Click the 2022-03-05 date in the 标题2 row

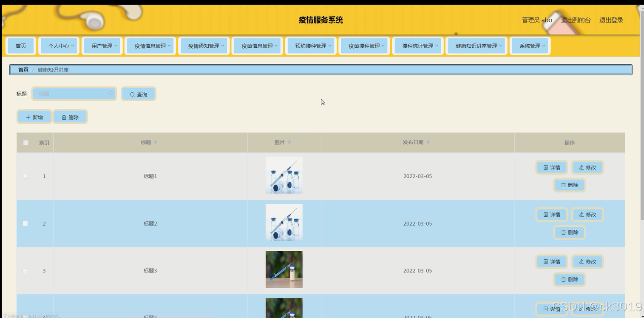417,223
